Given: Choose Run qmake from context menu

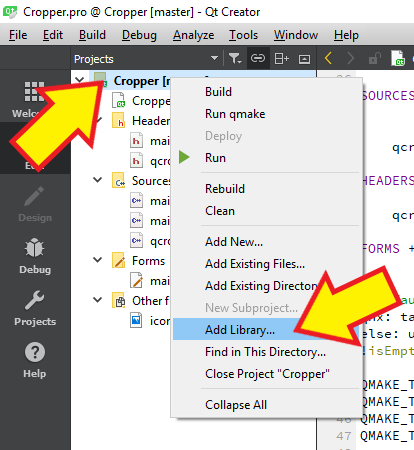Looking at the screenshot, I should pyautogui.click(x=266, y=114).
